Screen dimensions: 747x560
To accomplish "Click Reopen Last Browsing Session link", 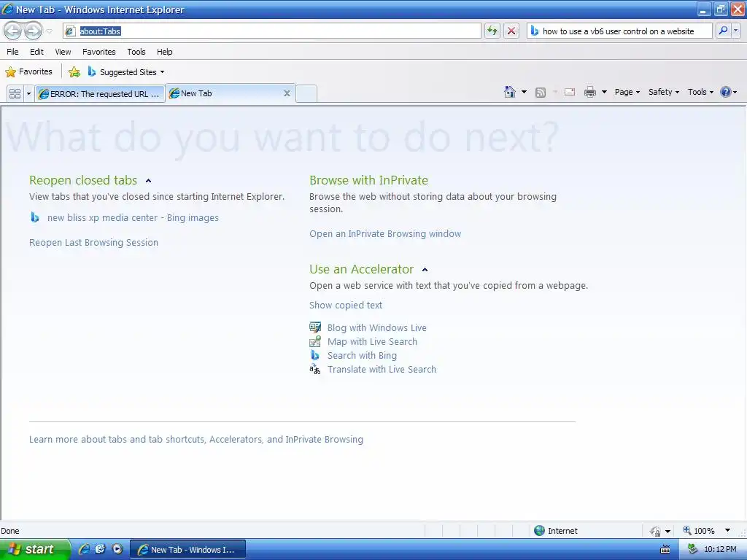I will coord(93,242).
